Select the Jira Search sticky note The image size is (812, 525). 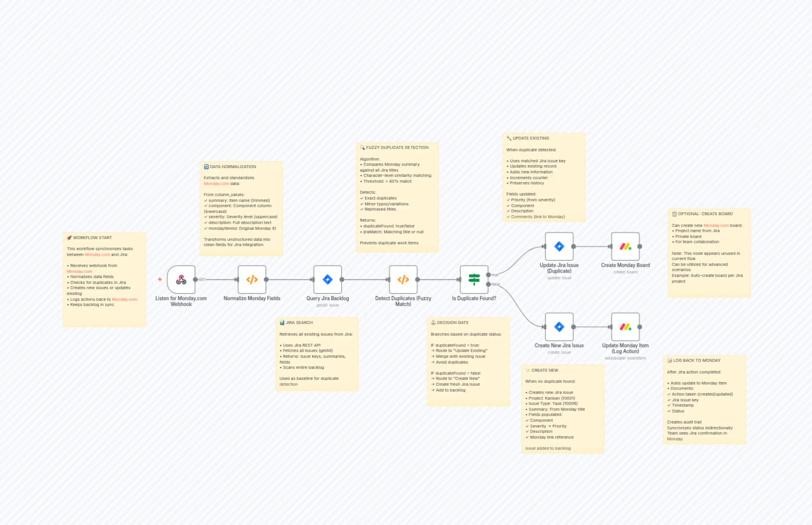click(x=317, y=355)
